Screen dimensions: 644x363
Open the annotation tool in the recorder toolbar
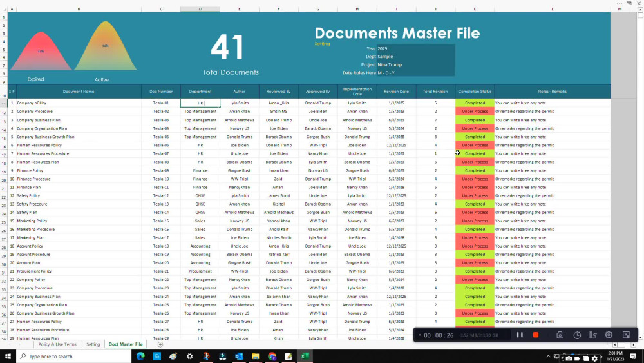tap(592, 335)
